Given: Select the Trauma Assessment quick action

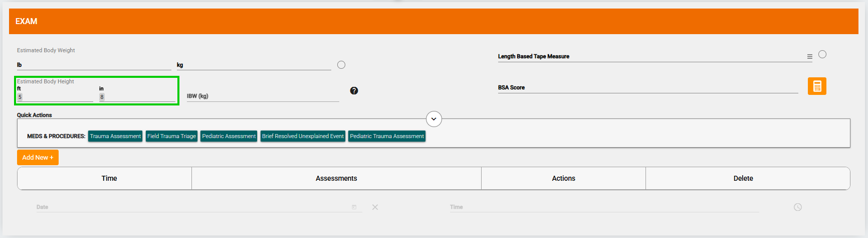Looking at the screenshot, I should tap(115, 136).
